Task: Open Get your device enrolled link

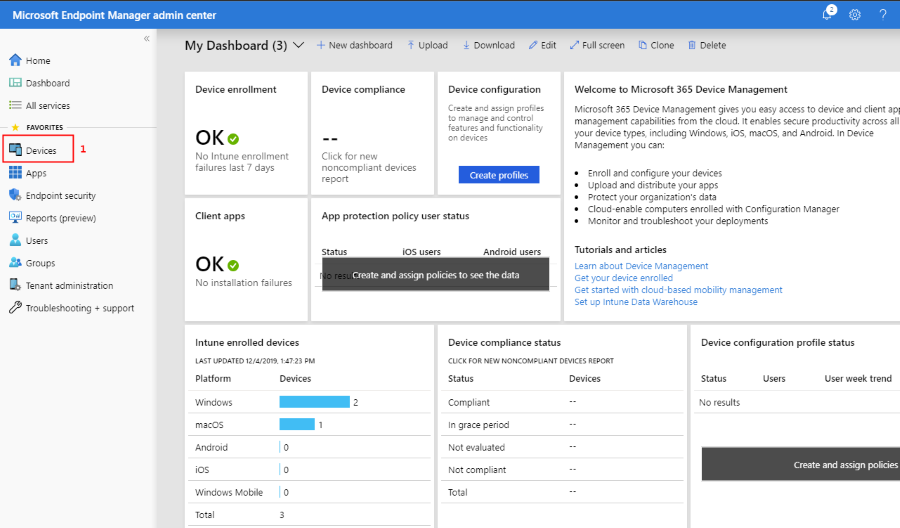Action: tap(623, 278)
